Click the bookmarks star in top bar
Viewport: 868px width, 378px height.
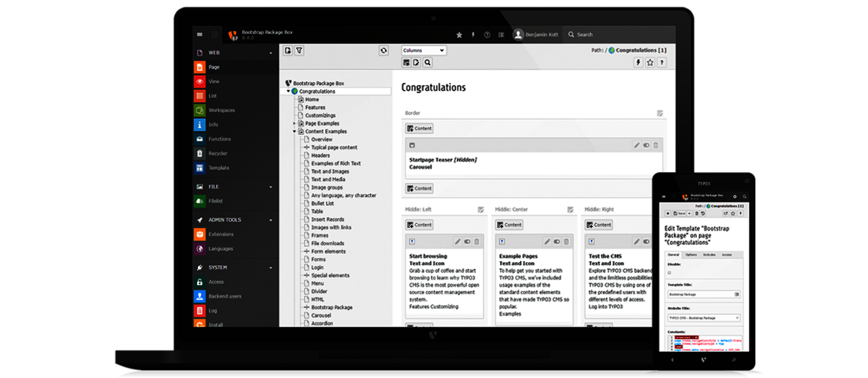(x=459, y=35)
